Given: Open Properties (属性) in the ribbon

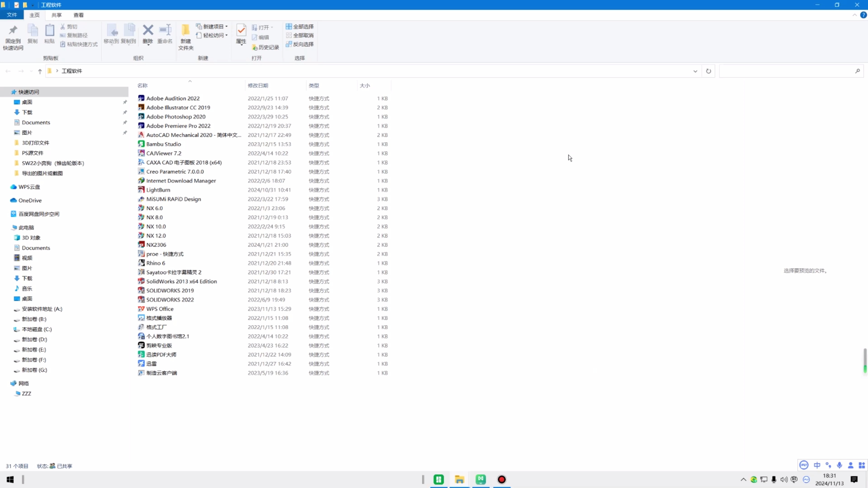Looking at the screenshot, I should 241,34.
